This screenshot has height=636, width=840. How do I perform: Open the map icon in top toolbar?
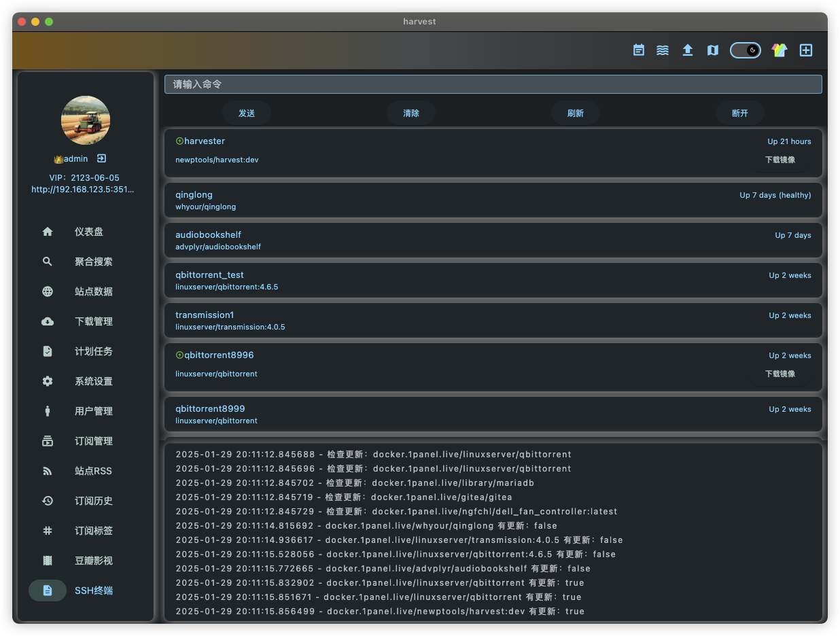[712, 50]
